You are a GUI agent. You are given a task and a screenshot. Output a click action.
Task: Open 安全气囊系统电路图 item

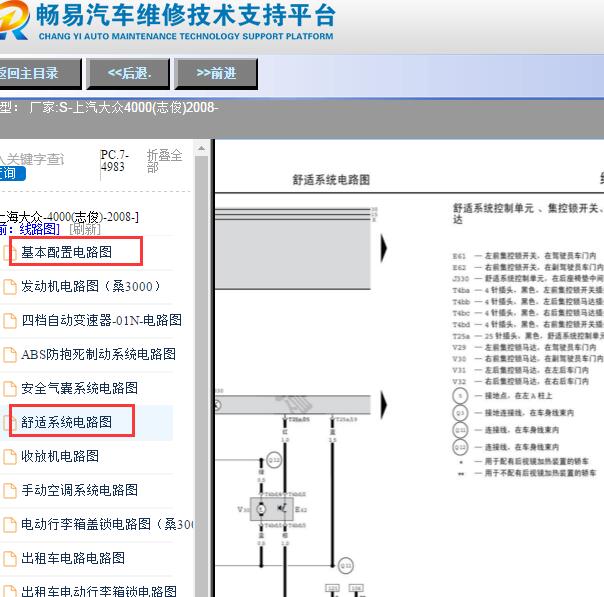[x=79, y=388]
